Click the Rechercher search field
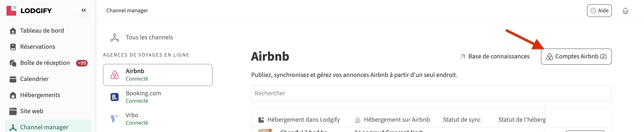Screen dimensions: 644x132 click(x=431, y=93)
